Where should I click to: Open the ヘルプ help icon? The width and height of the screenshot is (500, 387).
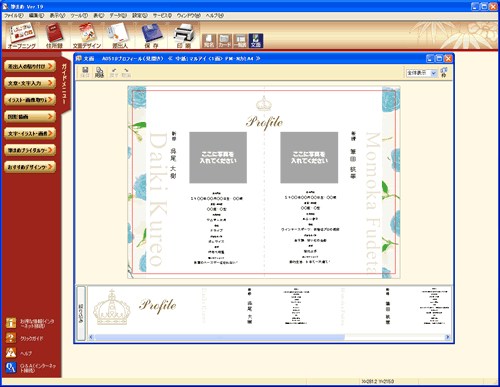(11, 353)
